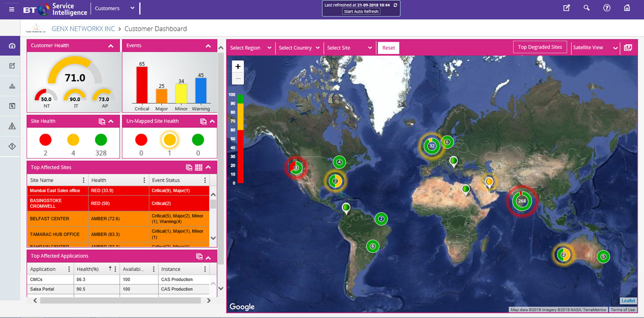Open Site Name column options menu
Image resolution: width=644 pixels, height=318 pixels.
click(x=84, y=180)
